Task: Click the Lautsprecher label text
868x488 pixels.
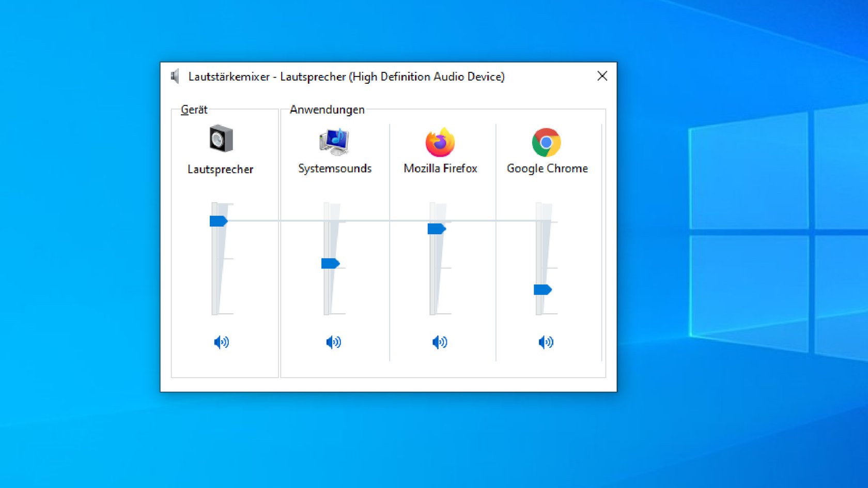Action: (220, 170)
